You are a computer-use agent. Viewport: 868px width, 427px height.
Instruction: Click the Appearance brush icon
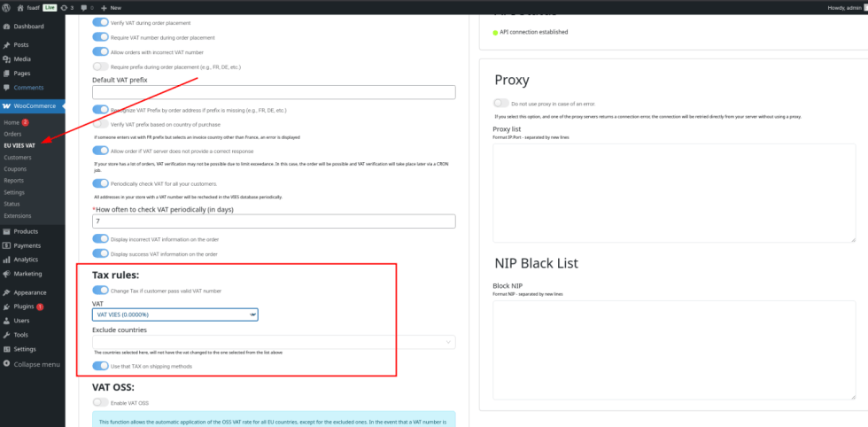7,292
